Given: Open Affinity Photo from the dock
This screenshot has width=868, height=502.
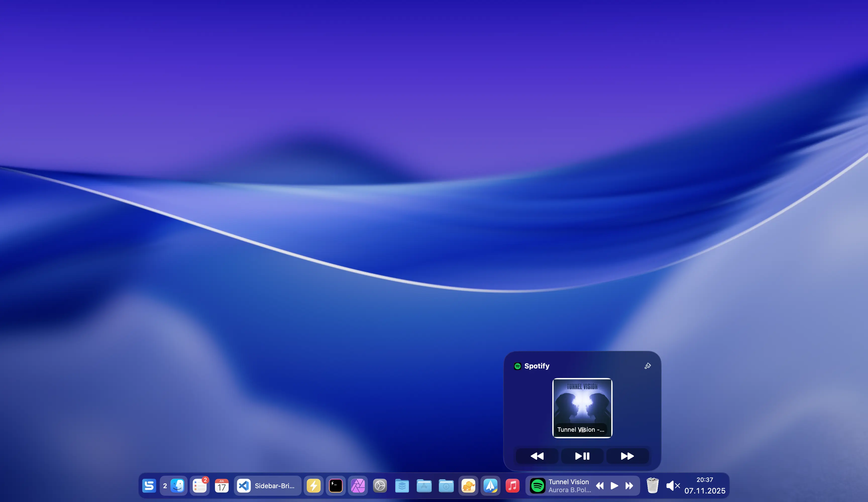Looking at the screenshot, I should point(358,485).
